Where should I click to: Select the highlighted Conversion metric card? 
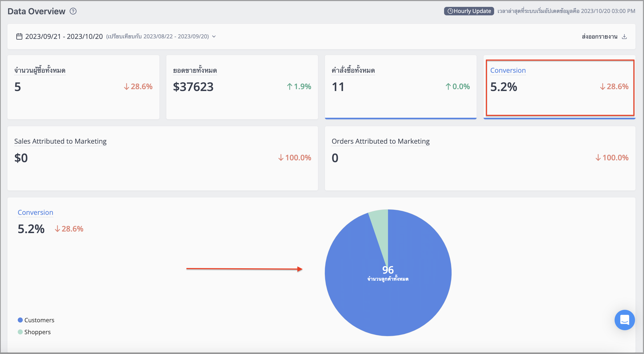(560, 87)
